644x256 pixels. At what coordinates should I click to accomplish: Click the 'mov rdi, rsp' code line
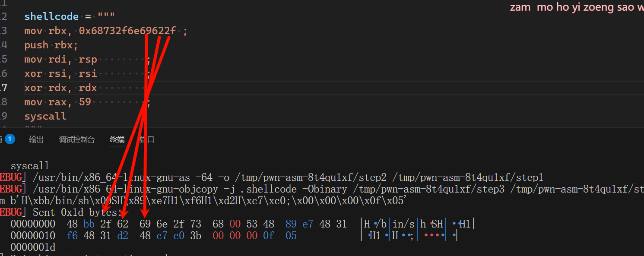61,59
